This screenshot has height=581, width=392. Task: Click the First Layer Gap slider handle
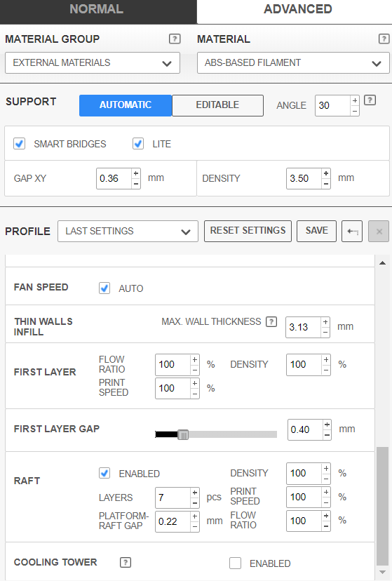[x=183, y=434]
